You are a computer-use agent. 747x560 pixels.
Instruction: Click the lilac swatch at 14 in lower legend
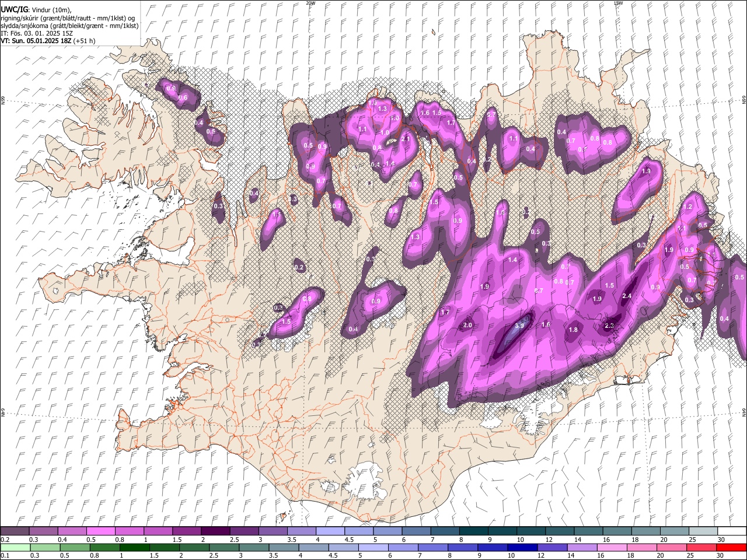click(581, 547)
